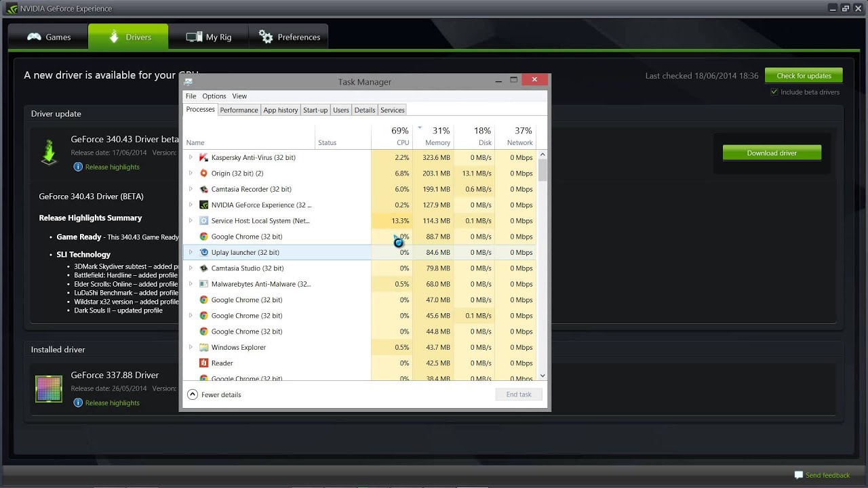Viewport: 868px width, 488px height.
Task: Click the process list scrollbar thumb
Action: [542, 170]
